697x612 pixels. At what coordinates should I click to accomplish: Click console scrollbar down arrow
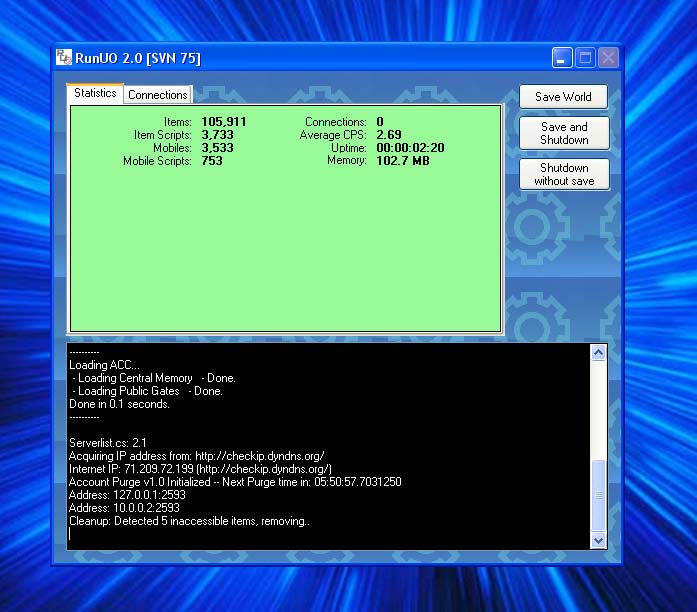598,540
